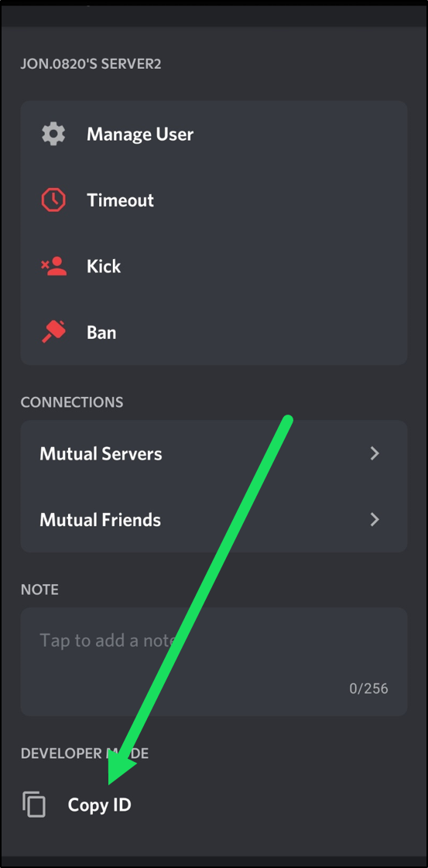Open the Manage User option
The height and width of the screenshot is (868, 428).
(x=214, y=134)
